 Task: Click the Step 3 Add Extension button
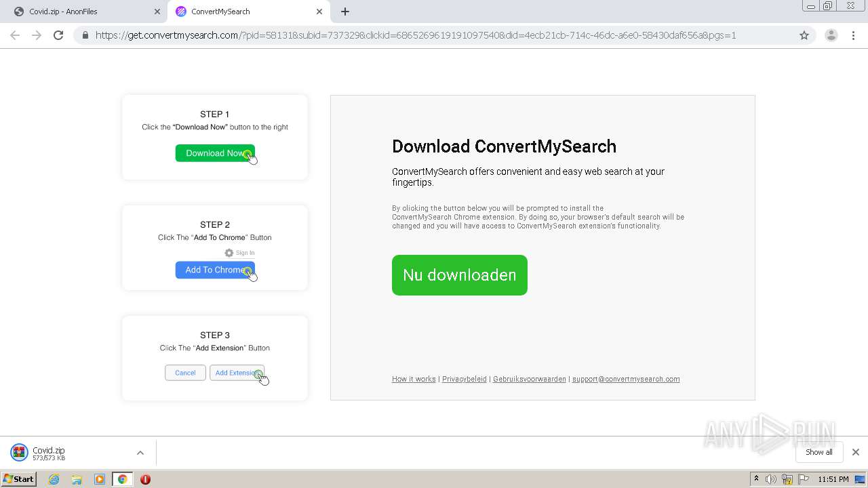(237, 373)
